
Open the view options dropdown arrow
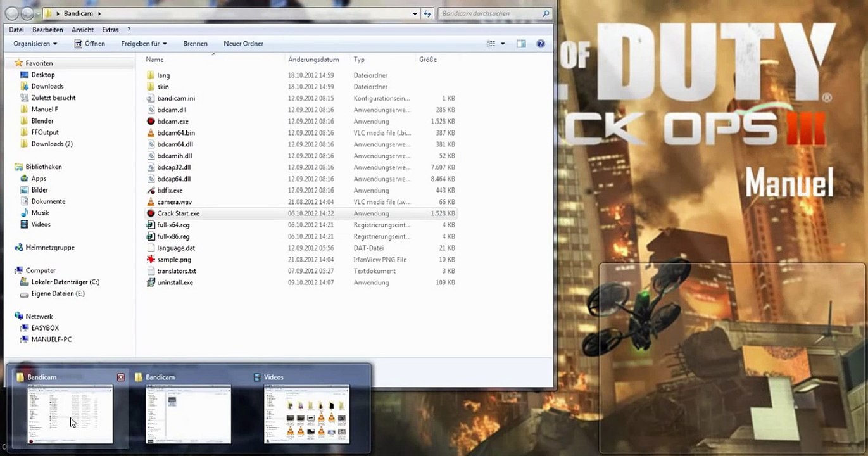(x=503, y=44)
